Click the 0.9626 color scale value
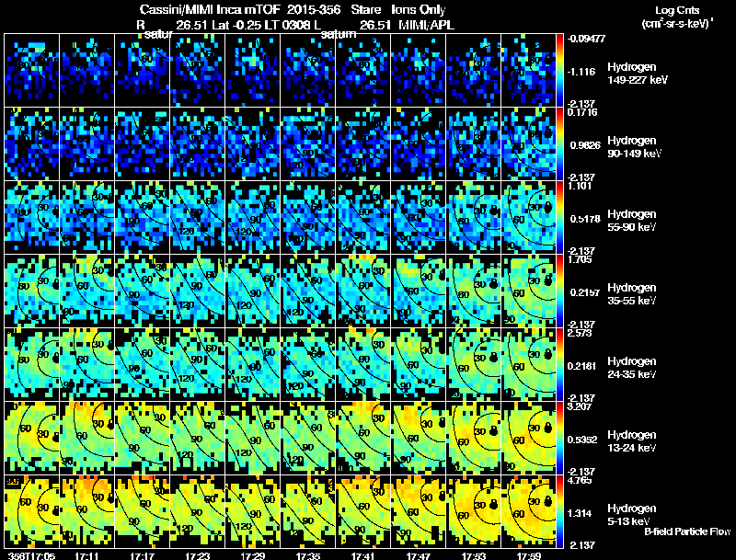Viewport: 736px width, 560px height. point(585,145)
